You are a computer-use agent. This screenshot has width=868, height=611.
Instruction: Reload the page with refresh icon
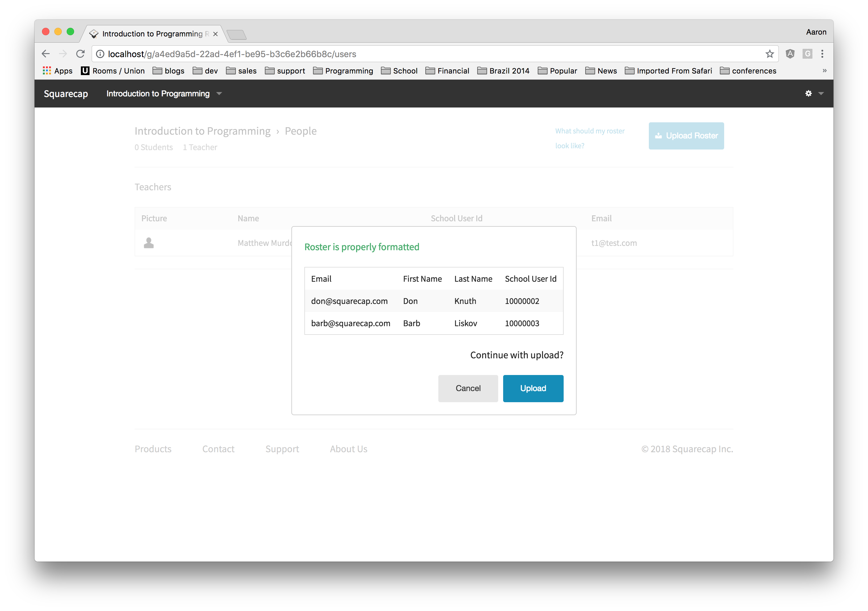tap(80, 54)
